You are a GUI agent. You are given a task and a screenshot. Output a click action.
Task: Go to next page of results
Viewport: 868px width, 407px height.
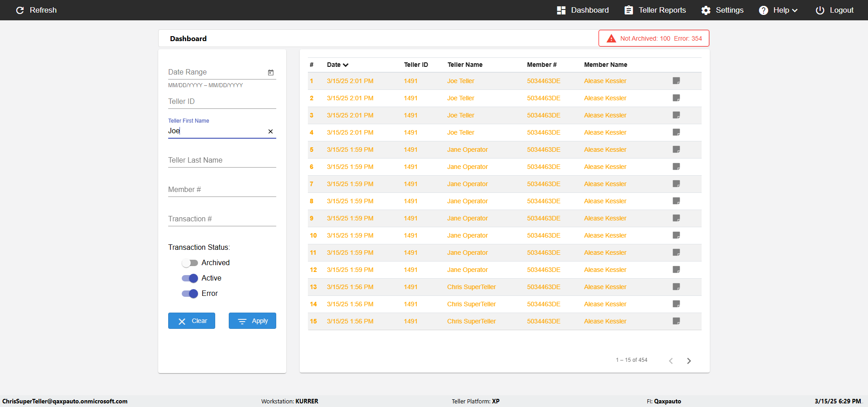(689, 360)
